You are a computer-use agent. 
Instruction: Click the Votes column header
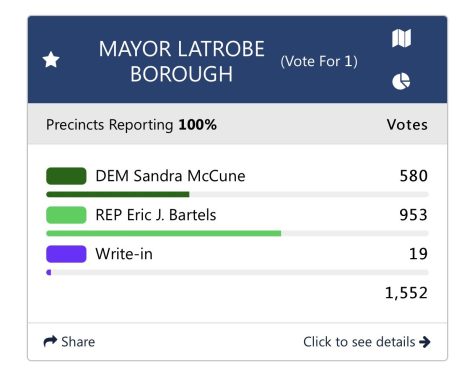[x=407, y=125]
